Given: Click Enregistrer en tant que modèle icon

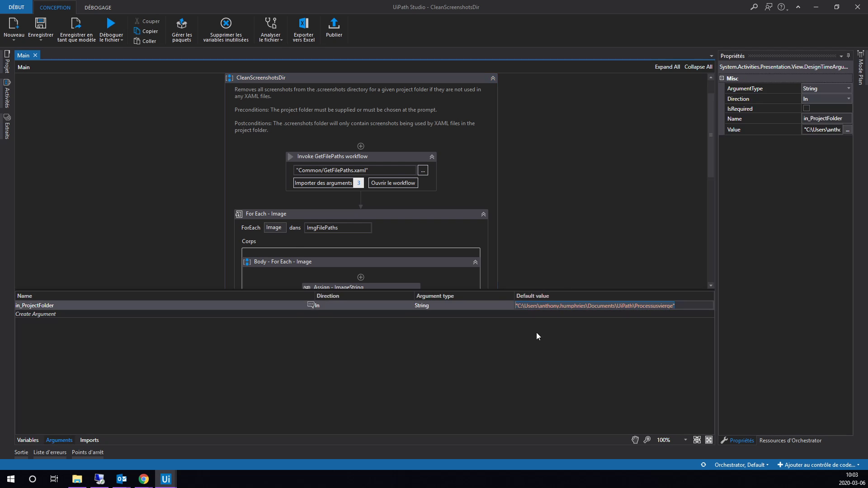Looking at the screenshot, I should click(76, 23).
